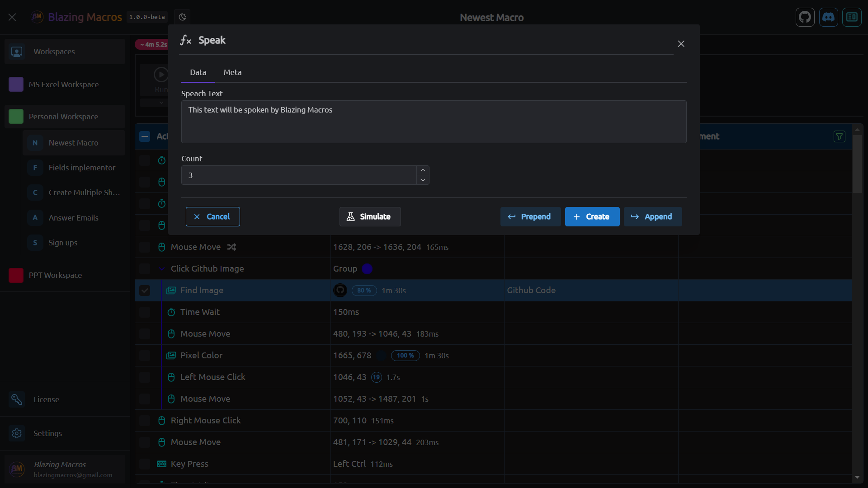
Task: Expand the MS Excel Workspace
Action: 65,84
